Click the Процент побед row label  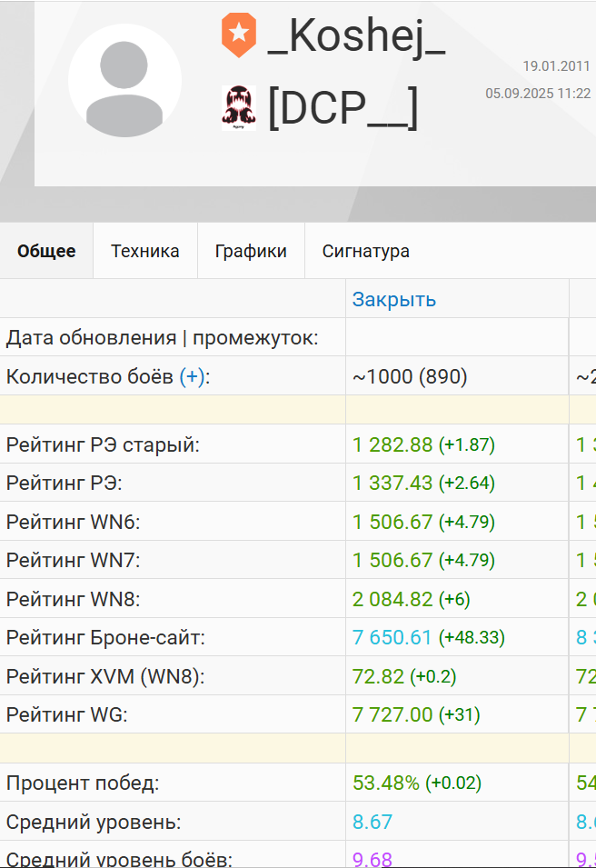tap(83, 783)
